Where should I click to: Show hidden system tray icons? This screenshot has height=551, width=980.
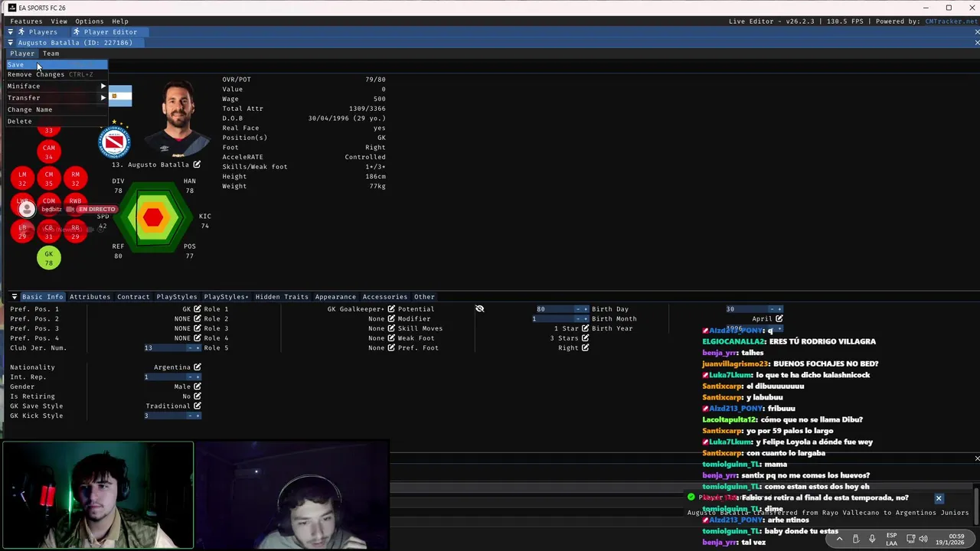pyautogui.click(x=839, y=539)
